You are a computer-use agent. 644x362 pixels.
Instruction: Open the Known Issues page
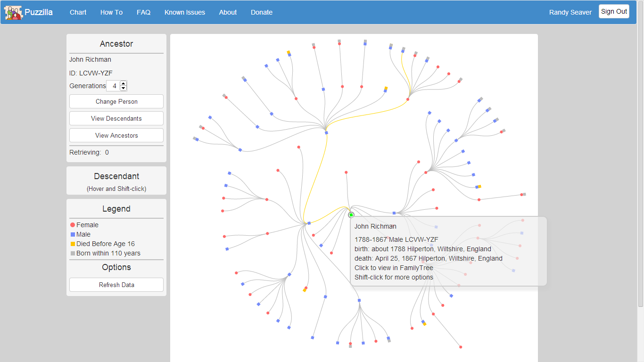click(184, 12)
